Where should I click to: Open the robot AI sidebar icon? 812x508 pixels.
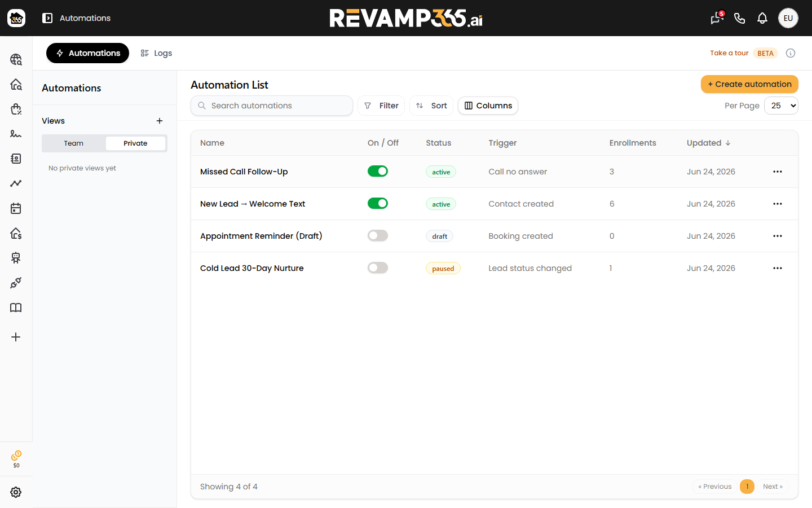click(x=16, y=258)
